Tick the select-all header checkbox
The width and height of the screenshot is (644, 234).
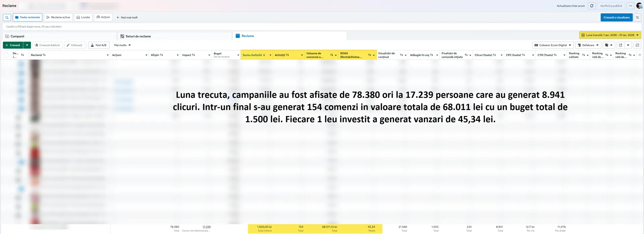pos(6,55)
